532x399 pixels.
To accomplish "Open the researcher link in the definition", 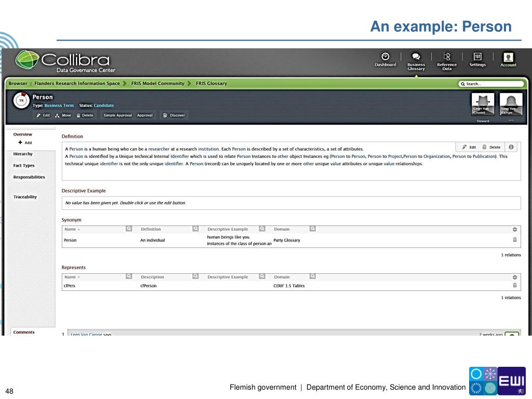I will pyautogui.click(x=159, y=149).
